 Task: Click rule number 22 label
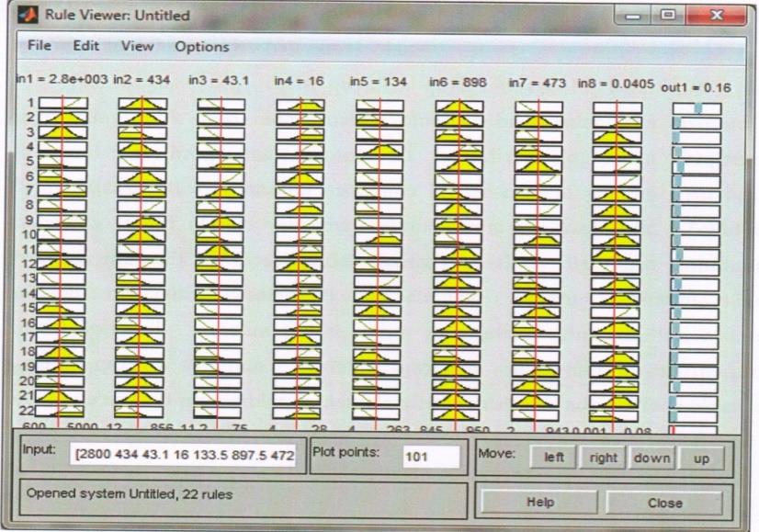(27, 411)
